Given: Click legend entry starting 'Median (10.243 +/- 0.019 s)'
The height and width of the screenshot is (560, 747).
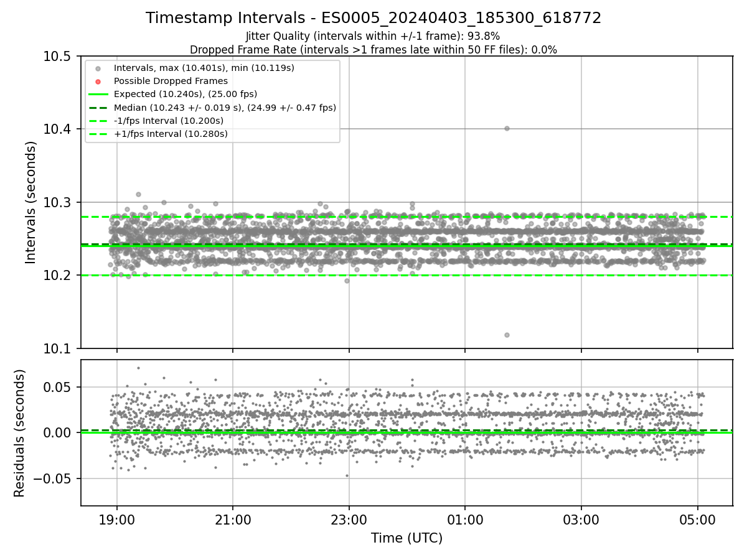Looking at the screenshot, I should (x=225, y=108).
